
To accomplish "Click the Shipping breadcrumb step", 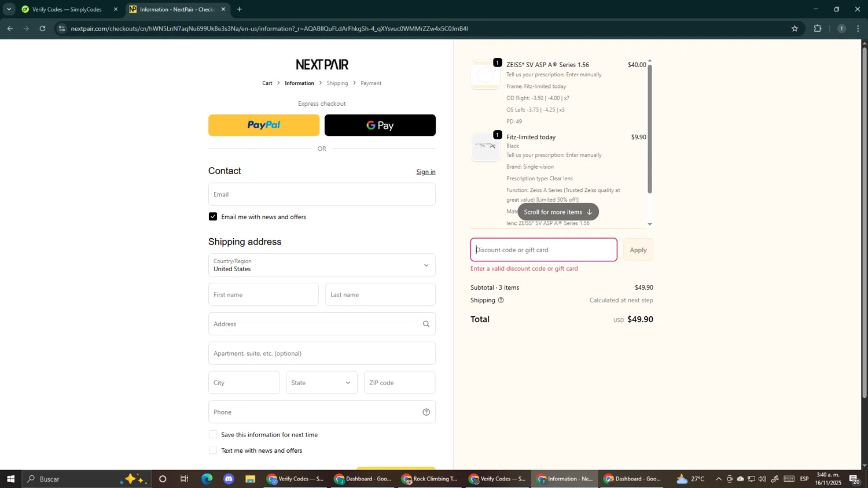I will (x=337, y=83).
